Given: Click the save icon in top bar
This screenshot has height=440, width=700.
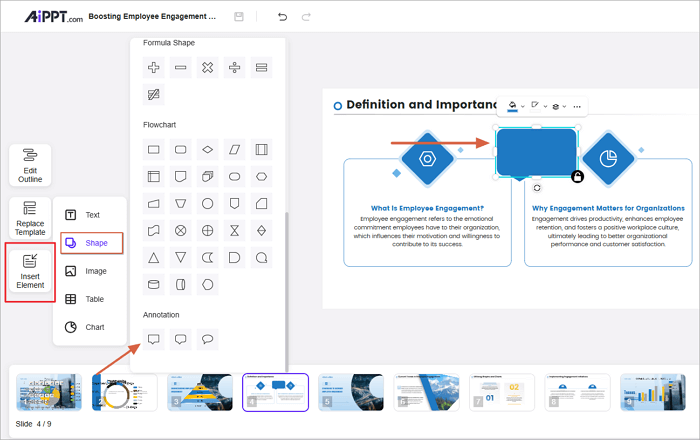Looking at the screenshot, I should point(239,17).
